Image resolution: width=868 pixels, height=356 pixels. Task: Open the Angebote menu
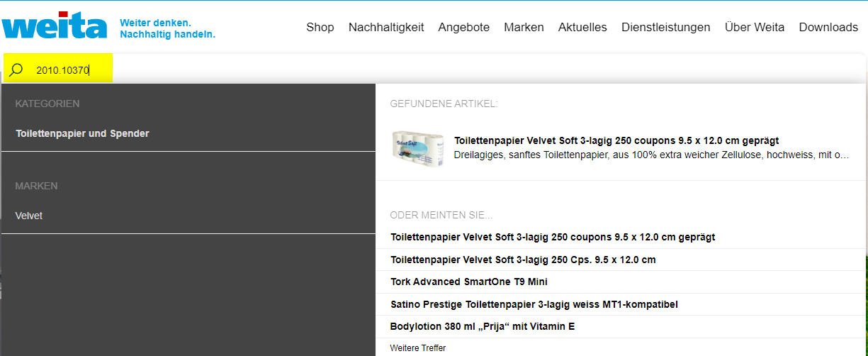pos(464,27)
